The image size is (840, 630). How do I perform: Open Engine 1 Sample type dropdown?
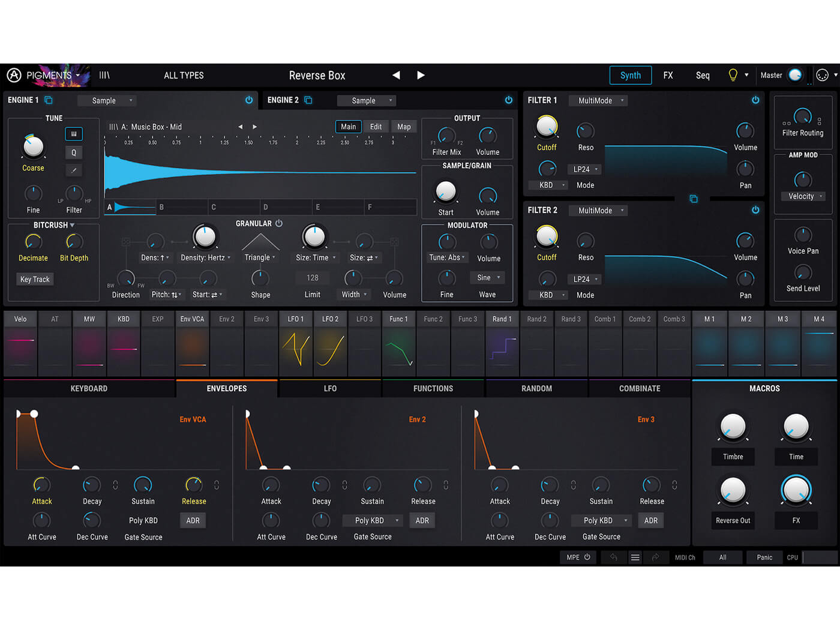click(112, 101)
